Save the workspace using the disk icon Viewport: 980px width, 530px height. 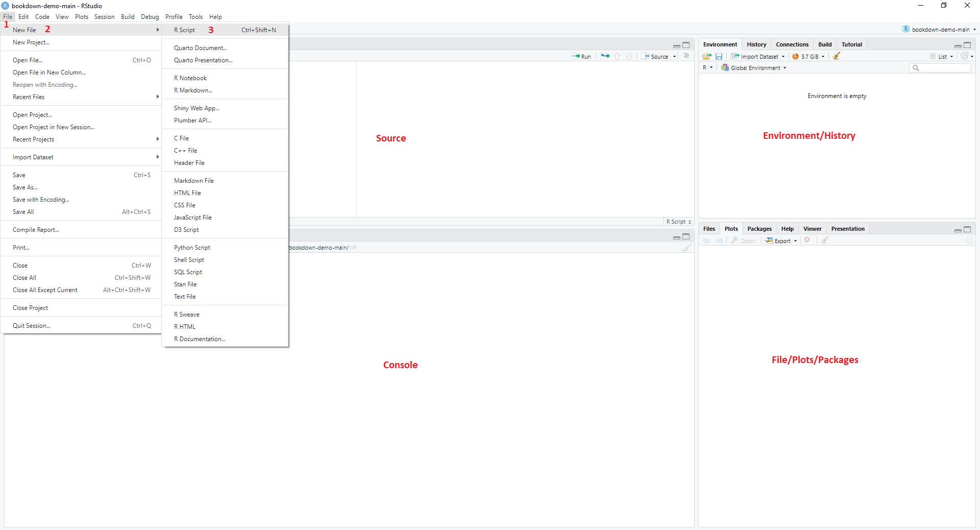(719, 56)
